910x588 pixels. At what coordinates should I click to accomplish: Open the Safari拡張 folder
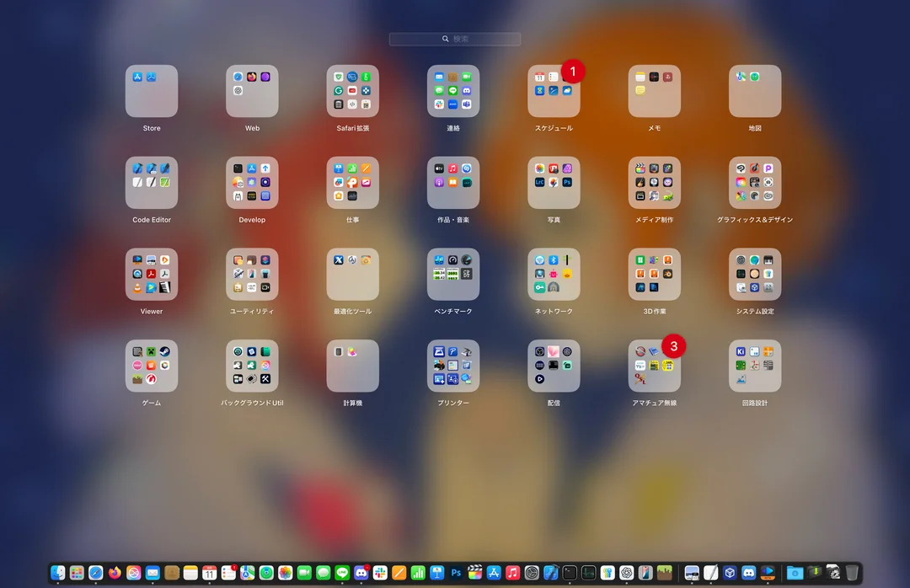coord(353,91)
